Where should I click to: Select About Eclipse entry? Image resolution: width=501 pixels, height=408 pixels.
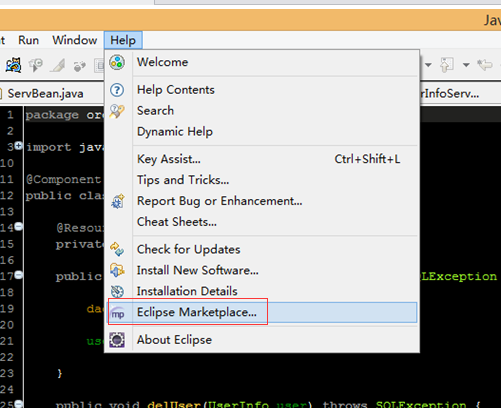(x=262, y=340)
